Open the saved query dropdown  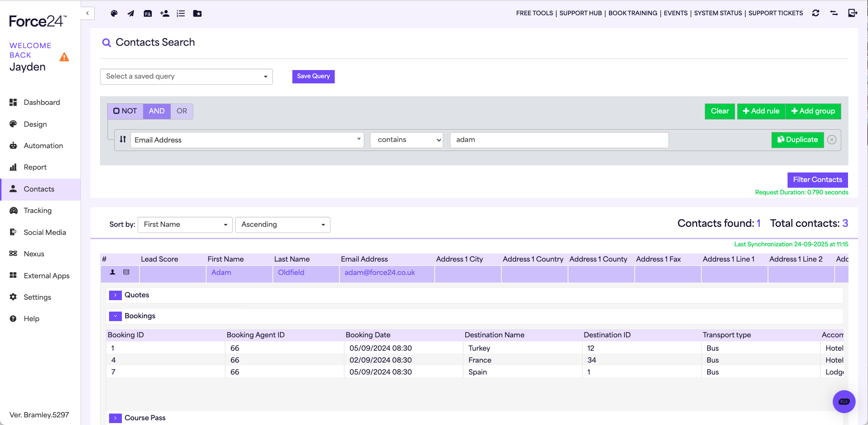tap(186, 77)
